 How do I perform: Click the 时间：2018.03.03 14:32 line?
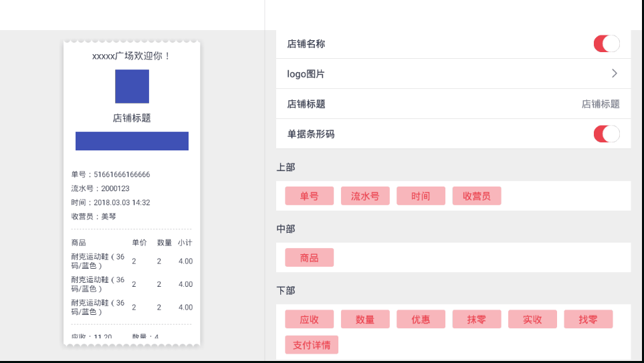110,203
